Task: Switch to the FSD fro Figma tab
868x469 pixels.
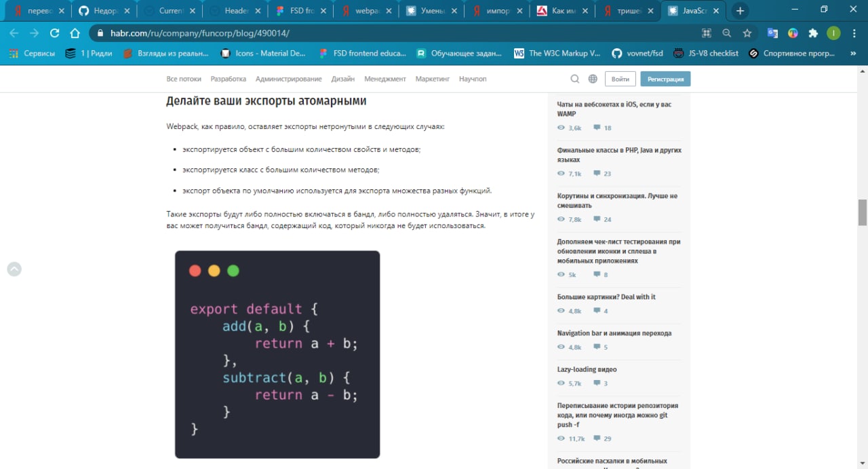Action: click(301, 11)
